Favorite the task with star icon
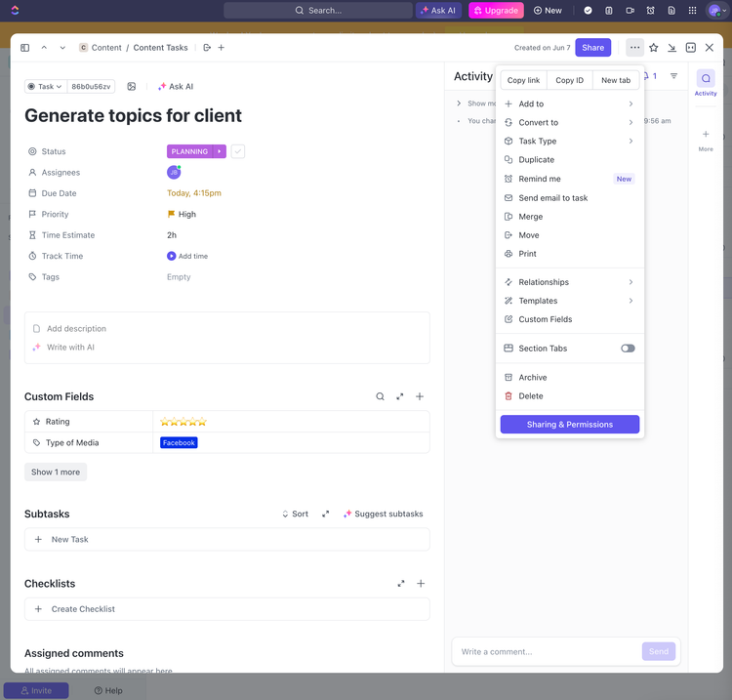The image size is (732, 700). coord(654,48)
